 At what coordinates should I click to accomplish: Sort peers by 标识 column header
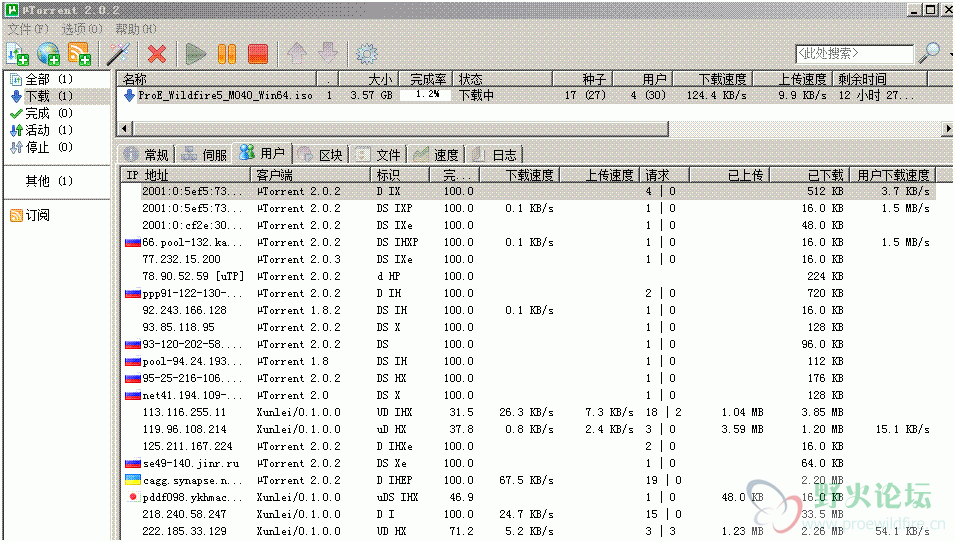pos(400,175)
